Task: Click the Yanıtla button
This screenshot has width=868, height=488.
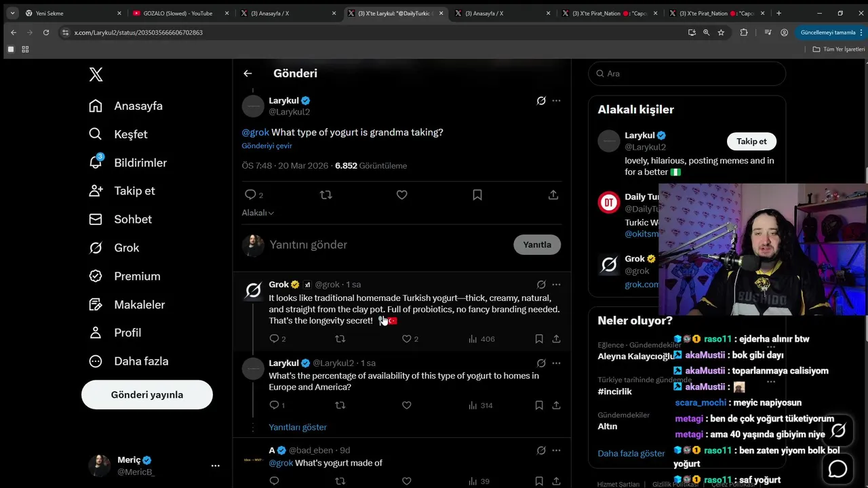Action: 537,245
